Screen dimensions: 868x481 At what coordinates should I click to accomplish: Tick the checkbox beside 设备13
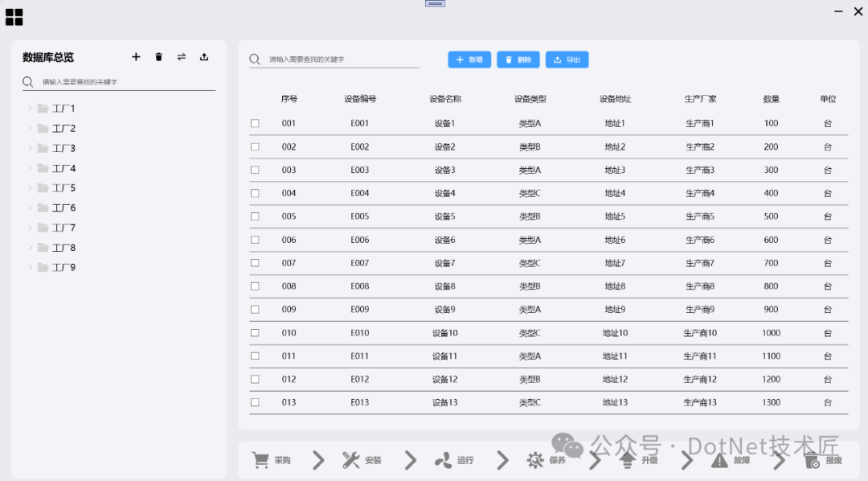pyautogui.click(x=255, y=402)
